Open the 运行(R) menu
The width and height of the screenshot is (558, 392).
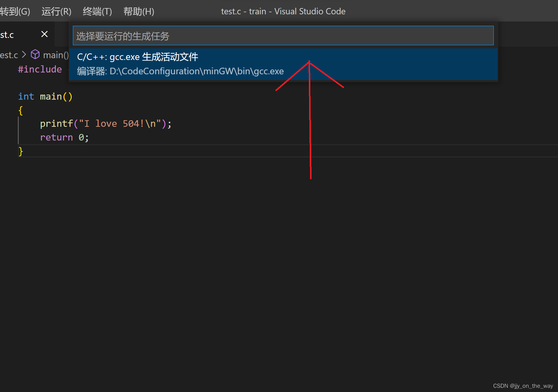click(x=56, y=11)
